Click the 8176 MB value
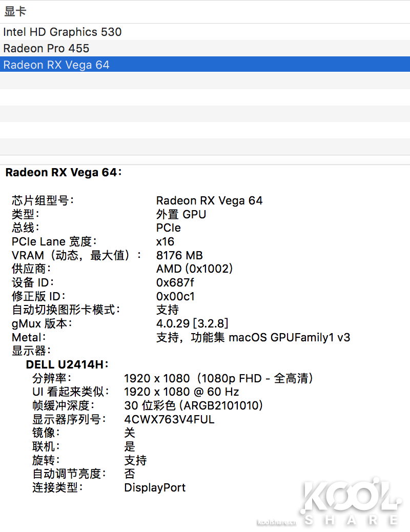410x532 pixels. point(179,255)
